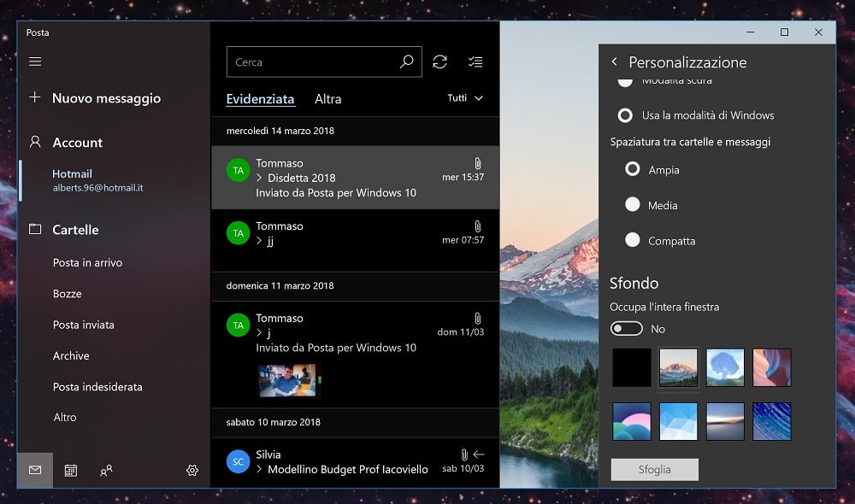The height and width of the screenshot is (504, 855).
Task: Choose the black background swatch
Action: click(632, 368)
